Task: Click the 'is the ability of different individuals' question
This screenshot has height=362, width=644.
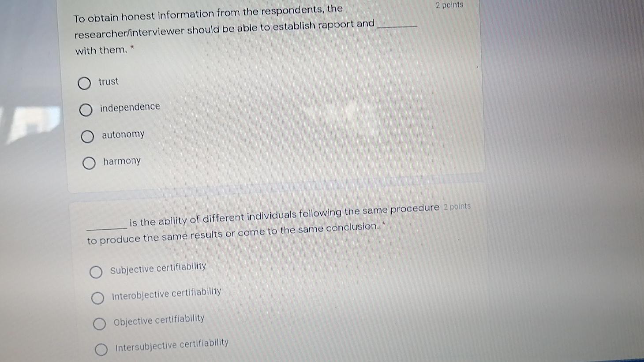Action: pyautogui.click(x=263, y=224)
